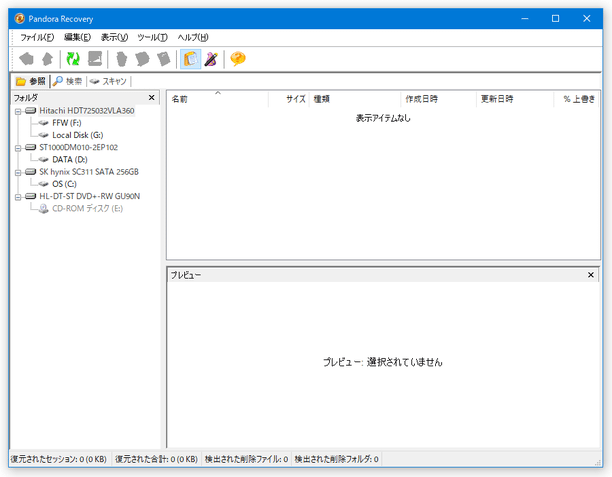
Task: Open the 表示(V) menu
Action: click(114, 37)
